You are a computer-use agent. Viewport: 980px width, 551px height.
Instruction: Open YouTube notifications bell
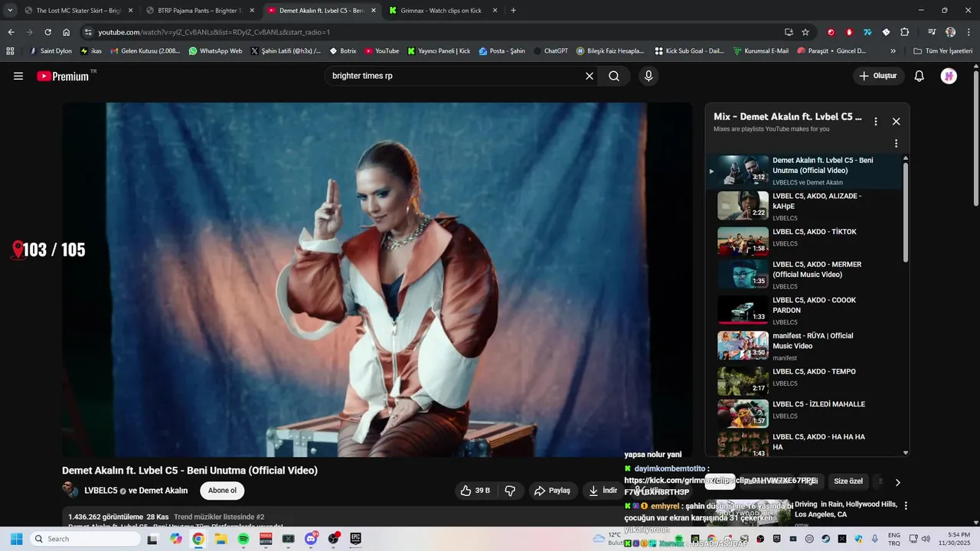920,76
